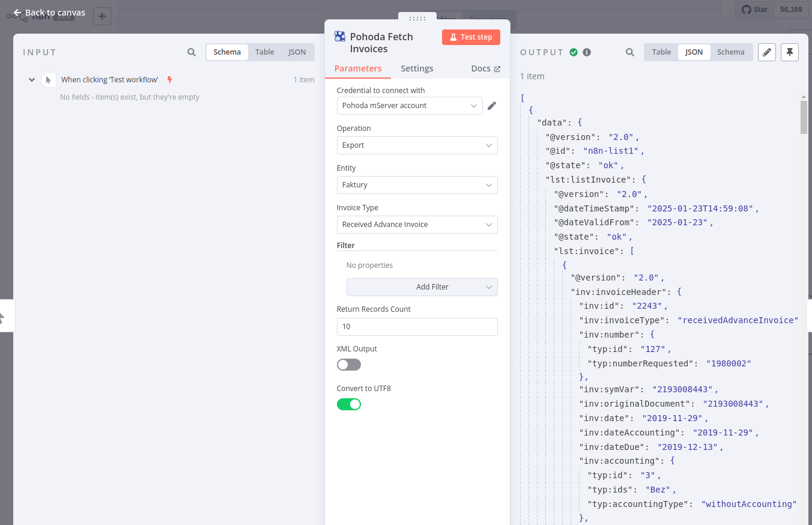Click the Back to canvas arrow link
Screen dimensions: 812x525
(x=49, y=13)
